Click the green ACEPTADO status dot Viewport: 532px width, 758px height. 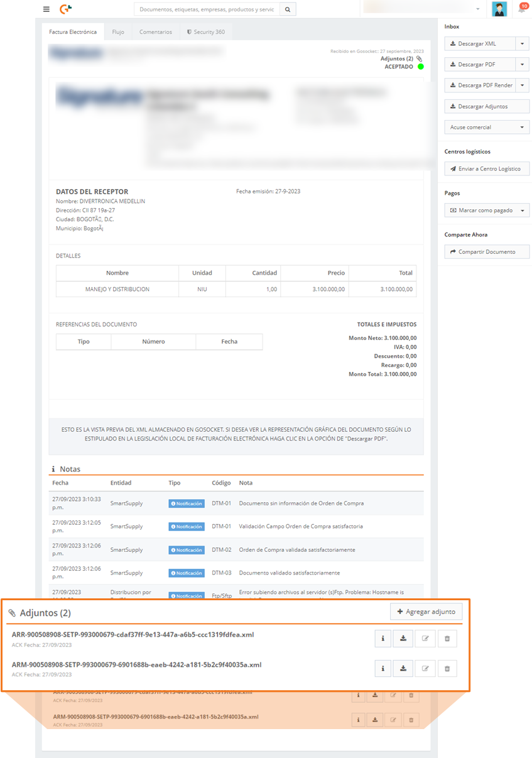[421, 67]
